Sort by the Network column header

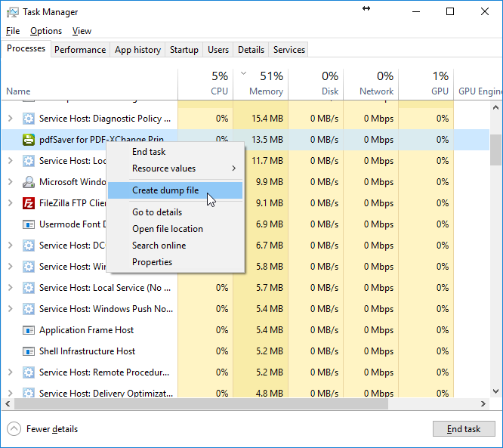point(371,84)
